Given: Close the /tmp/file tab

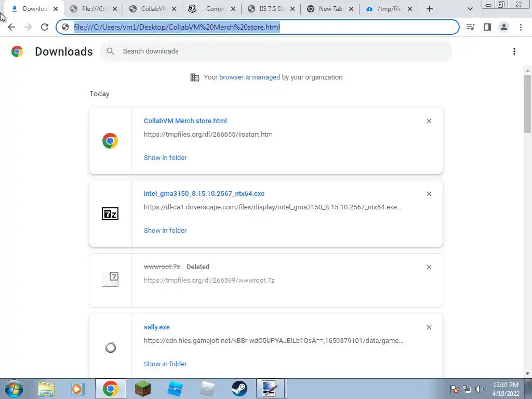Looking at the screenshot, I should click(x=410, y=9).
